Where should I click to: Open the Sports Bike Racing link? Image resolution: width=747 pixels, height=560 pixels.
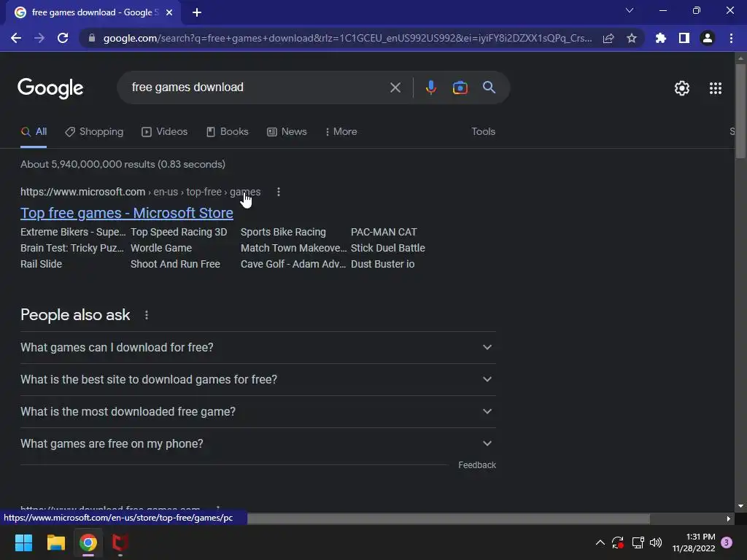(283, 232)
